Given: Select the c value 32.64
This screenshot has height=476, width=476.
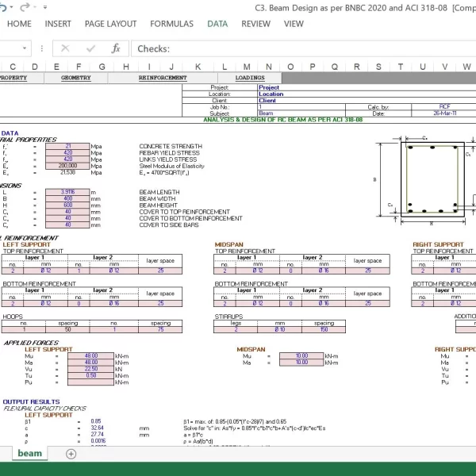Looking at the screenshot, I should [x=97, y=428].
